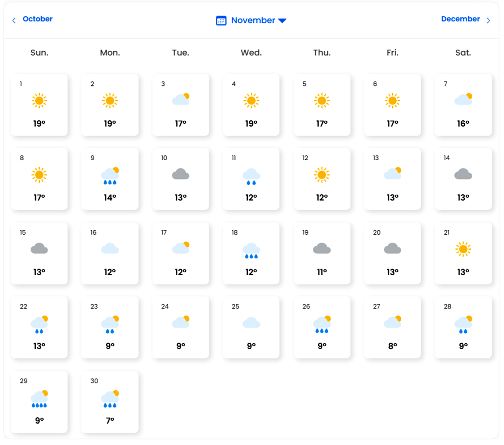Click the right chevron after December
The height and width of the screenshot is (445, 504).
click(489, 21)
